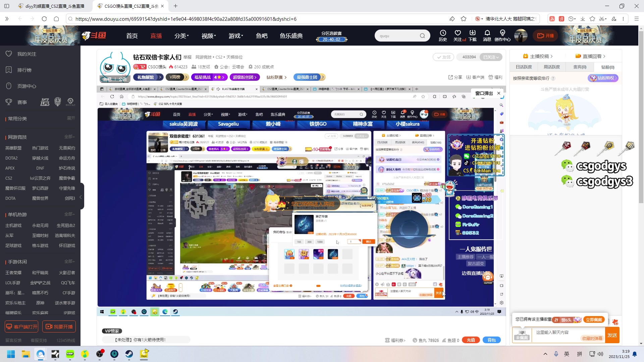Click the user avatar in the Douyu header
This screenshot has width=644, height=362.
point(521,36)
